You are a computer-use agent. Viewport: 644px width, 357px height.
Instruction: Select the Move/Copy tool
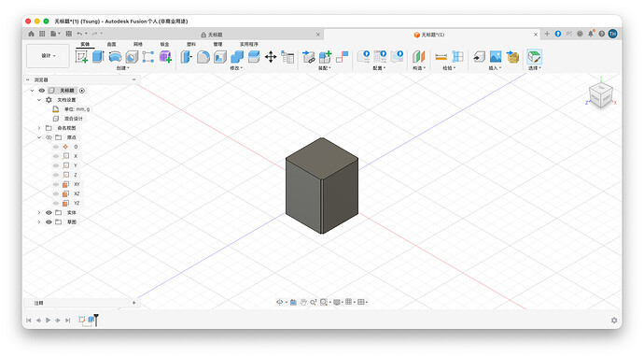271,56
